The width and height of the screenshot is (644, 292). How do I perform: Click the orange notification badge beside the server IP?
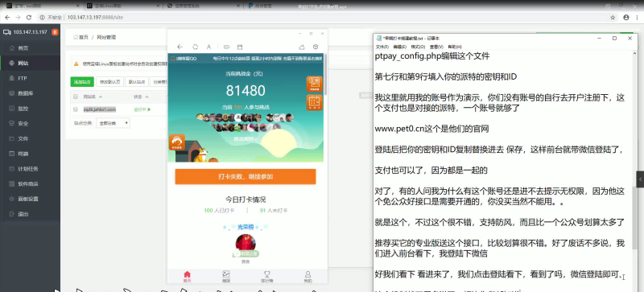pyautogui.click(x=55, y=32)
